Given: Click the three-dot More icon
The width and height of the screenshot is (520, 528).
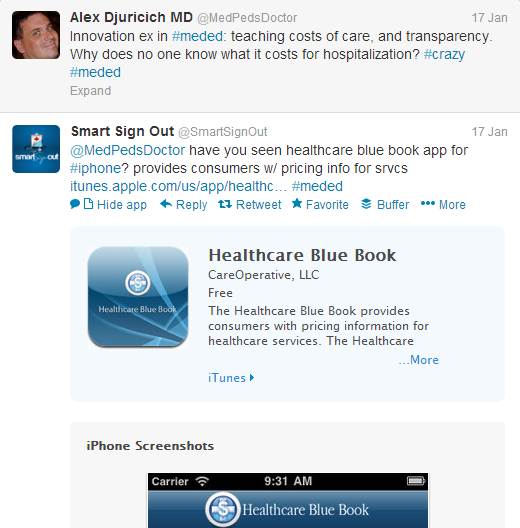Looking at the screenshot, I should (428, 203).
